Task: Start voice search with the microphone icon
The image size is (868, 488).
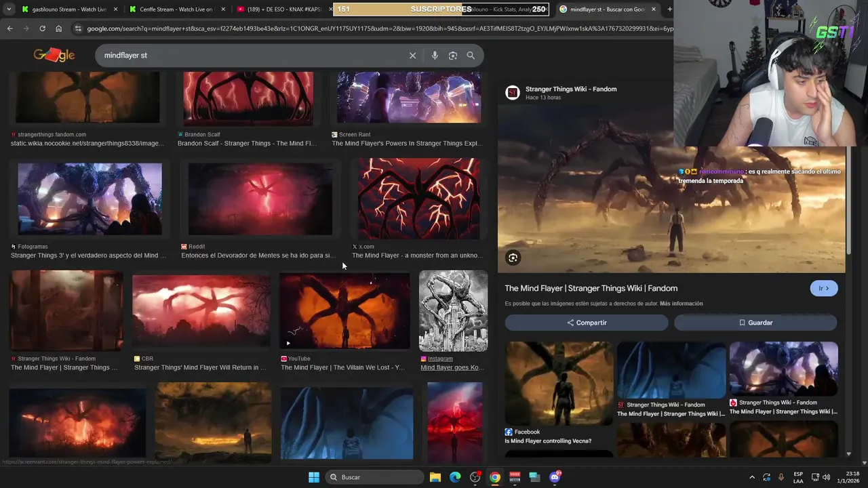Action: pyautogui.click(x=435, y=56)
